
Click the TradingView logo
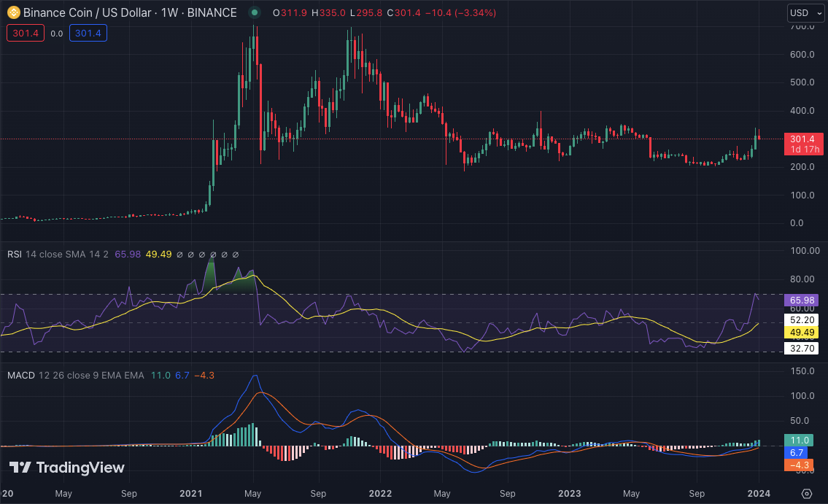click(67, 468)
